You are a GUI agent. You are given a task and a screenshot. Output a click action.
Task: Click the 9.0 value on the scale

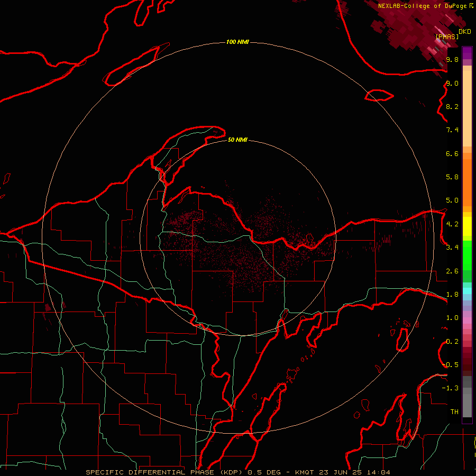(x=452, y=84)
